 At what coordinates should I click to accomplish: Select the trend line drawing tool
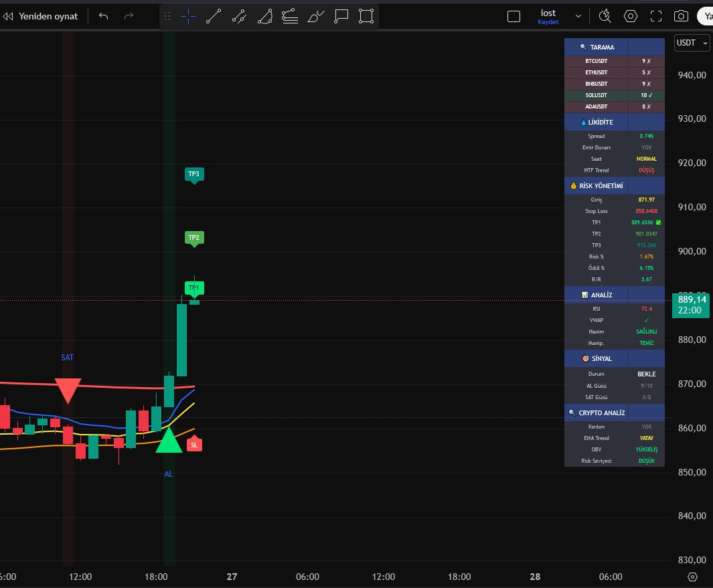[214, 16]
